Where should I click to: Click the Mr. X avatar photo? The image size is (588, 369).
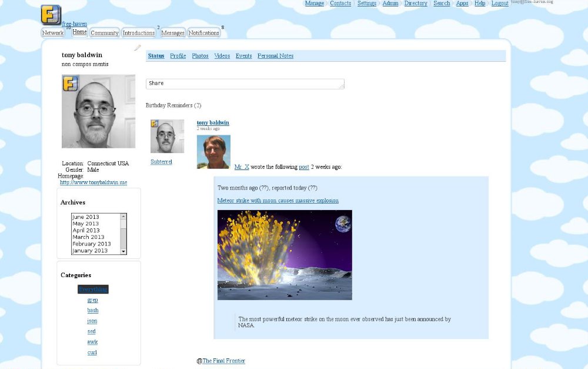point(214,152)
